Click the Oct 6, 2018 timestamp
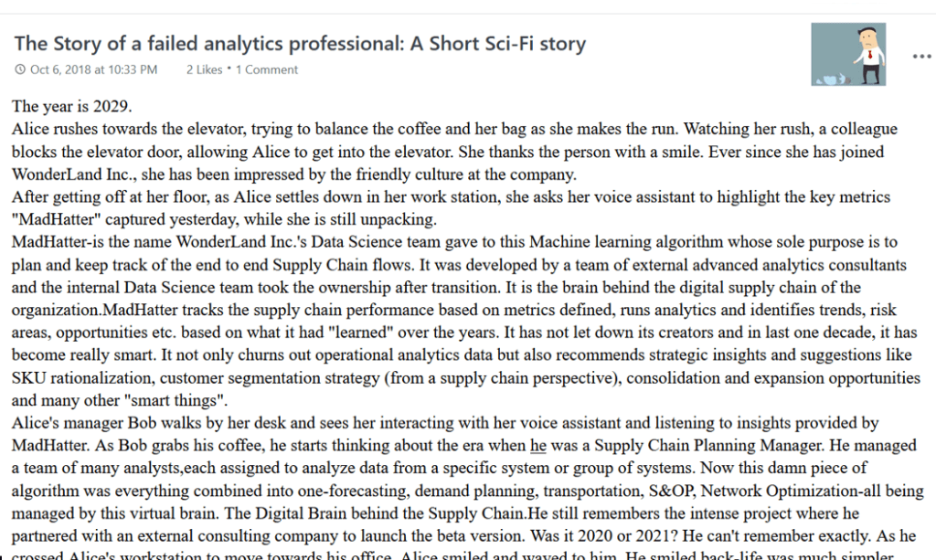This screenshot has width=936, height=560. [93, 69]
